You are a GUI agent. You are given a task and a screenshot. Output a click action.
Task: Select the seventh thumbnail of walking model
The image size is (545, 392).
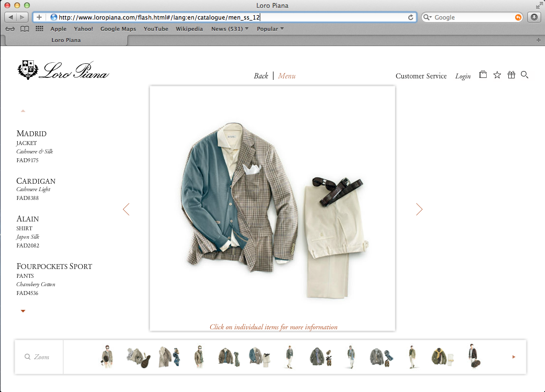coord(289,357)
